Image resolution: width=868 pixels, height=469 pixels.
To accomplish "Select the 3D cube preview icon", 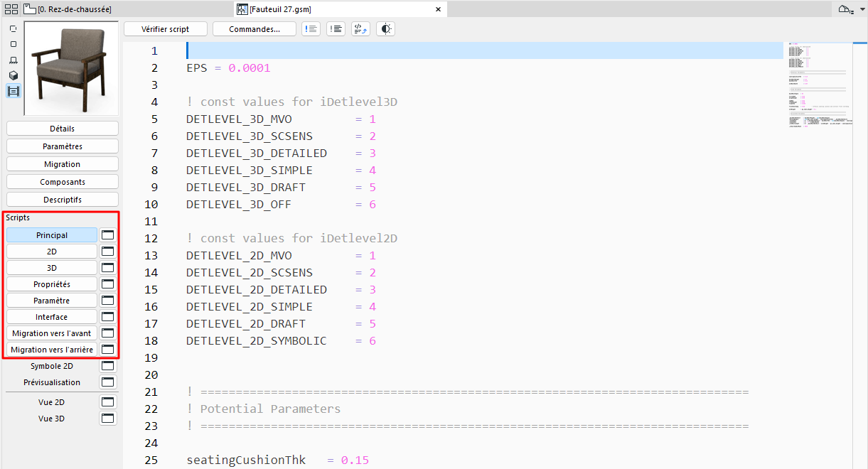I will click(x=12, y=77).
